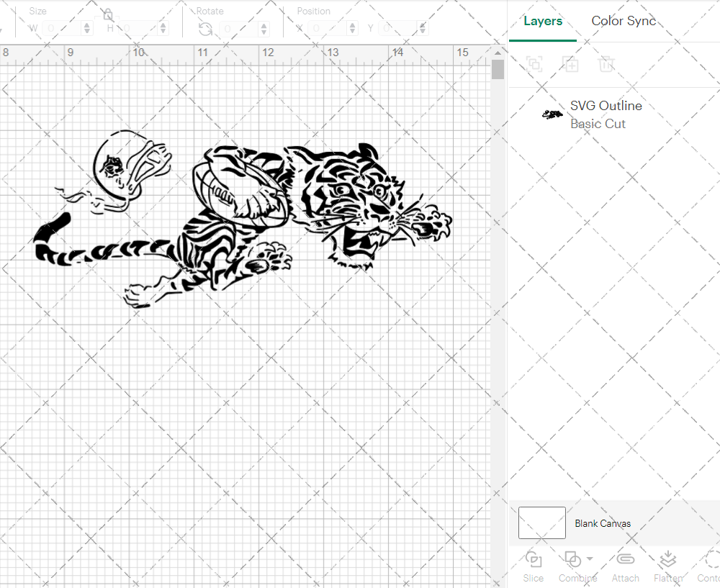
Task: Click the Rotate icon in toolbar
Action: [x=205, y=29]
